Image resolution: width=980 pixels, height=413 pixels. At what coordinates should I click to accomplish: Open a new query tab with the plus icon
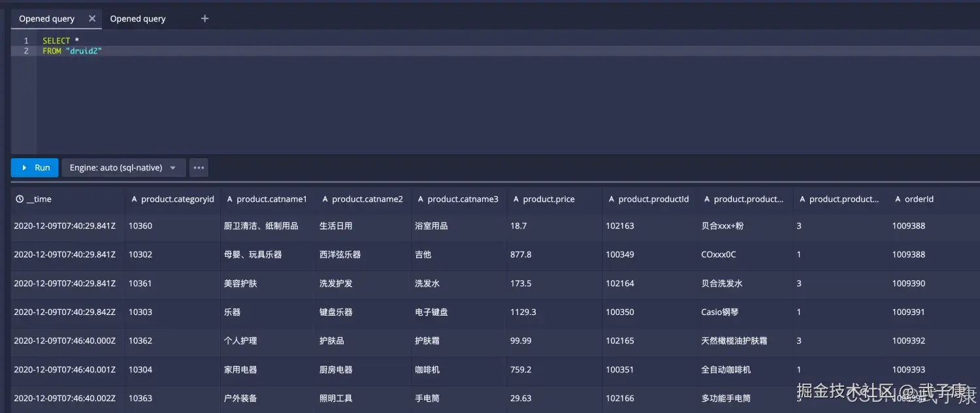(x=204, y=18)
